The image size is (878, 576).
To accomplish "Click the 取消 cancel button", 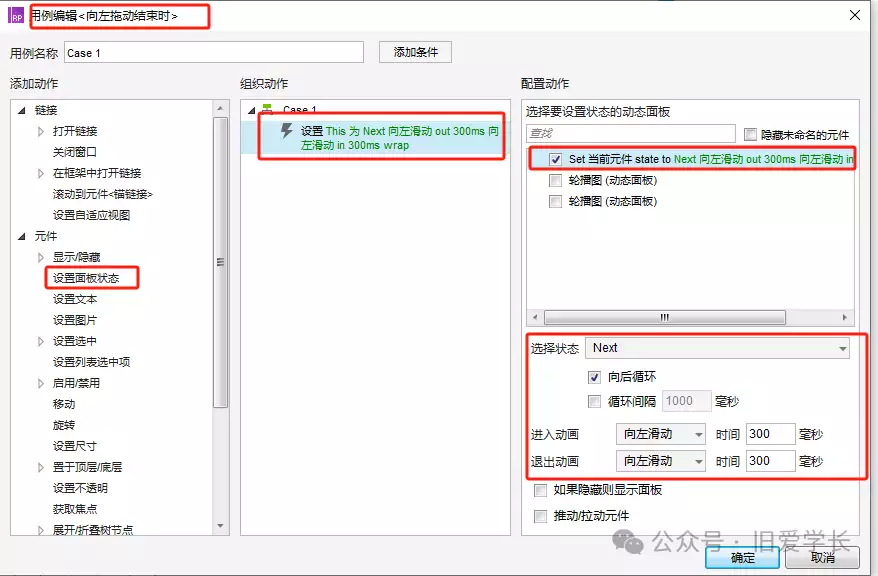I will pyautogui.click(x=822, y=558).
